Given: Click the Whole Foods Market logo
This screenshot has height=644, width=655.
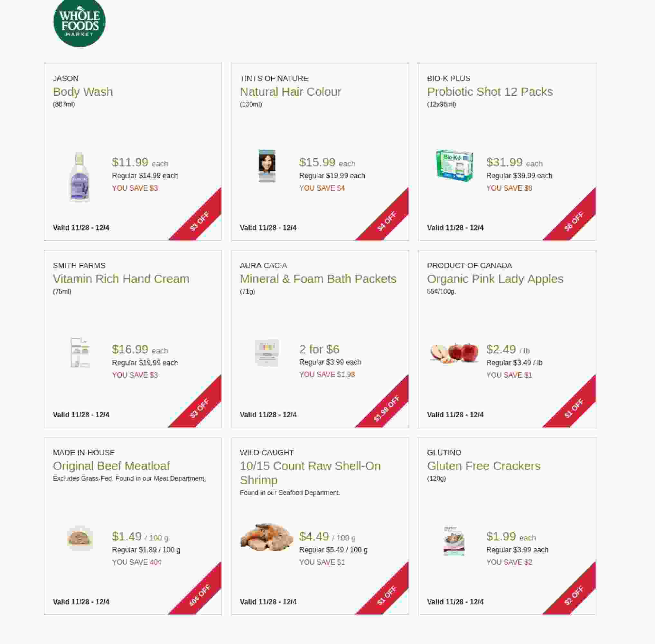Looking at the screenshot, I should [80, 22].
